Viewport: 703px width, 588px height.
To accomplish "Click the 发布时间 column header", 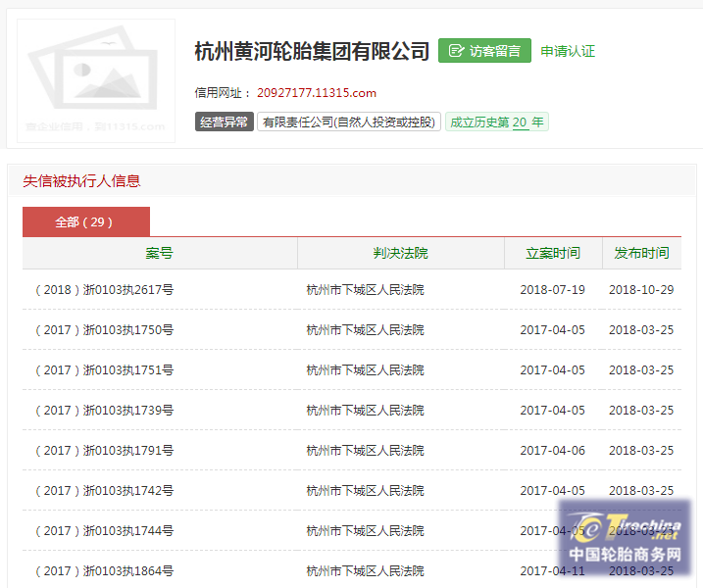I will pos(641,253).
